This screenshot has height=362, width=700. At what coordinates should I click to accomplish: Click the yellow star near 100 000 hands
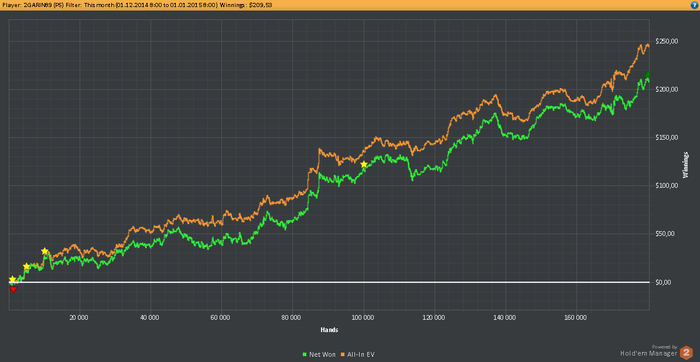click(x=364, y=164)
